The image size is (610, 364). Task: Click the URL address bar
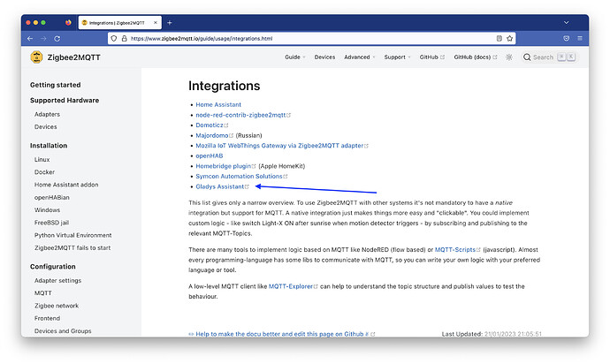pos(311,39)
